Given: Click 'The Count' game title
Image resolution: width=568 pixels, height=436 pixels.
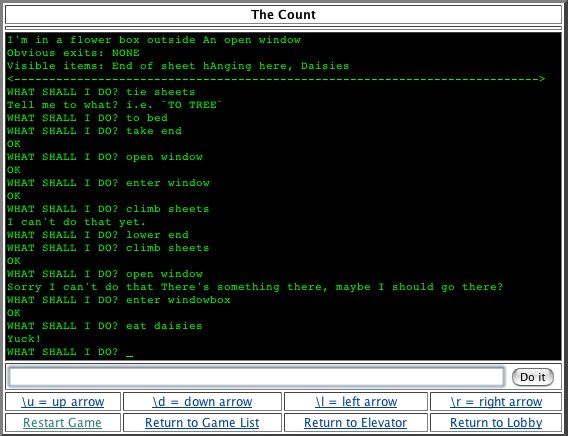Looking at the screenshot, I should click(x=283, y=14).
